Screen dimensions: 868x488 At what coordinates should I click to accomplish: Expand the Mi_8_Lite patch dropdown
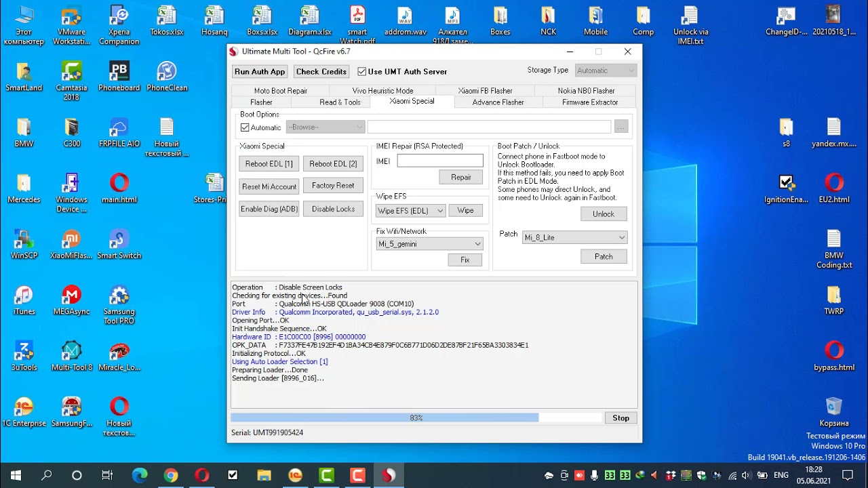574,237
